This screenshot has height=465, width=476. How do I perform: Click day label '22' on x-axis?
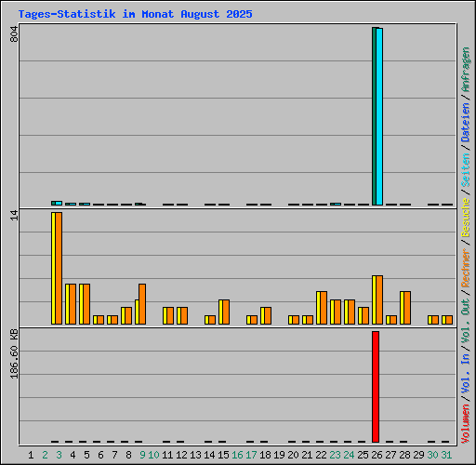(321, 455)
